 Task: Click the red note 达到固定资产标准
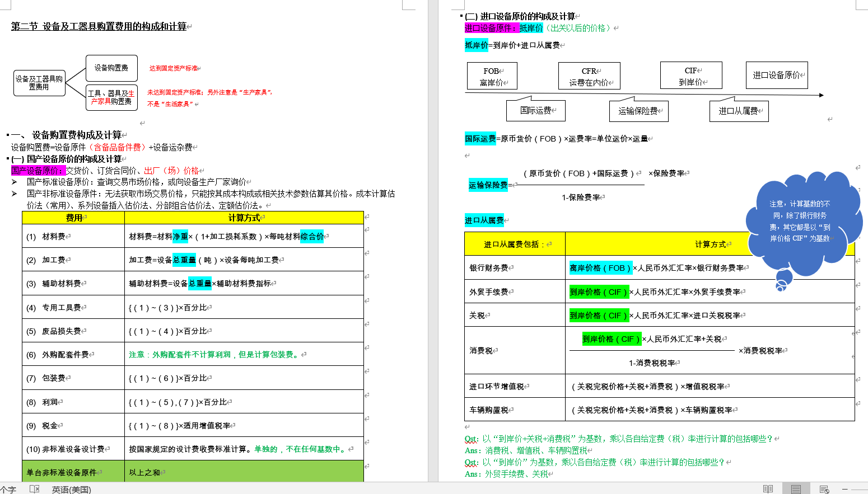[174, 68]
